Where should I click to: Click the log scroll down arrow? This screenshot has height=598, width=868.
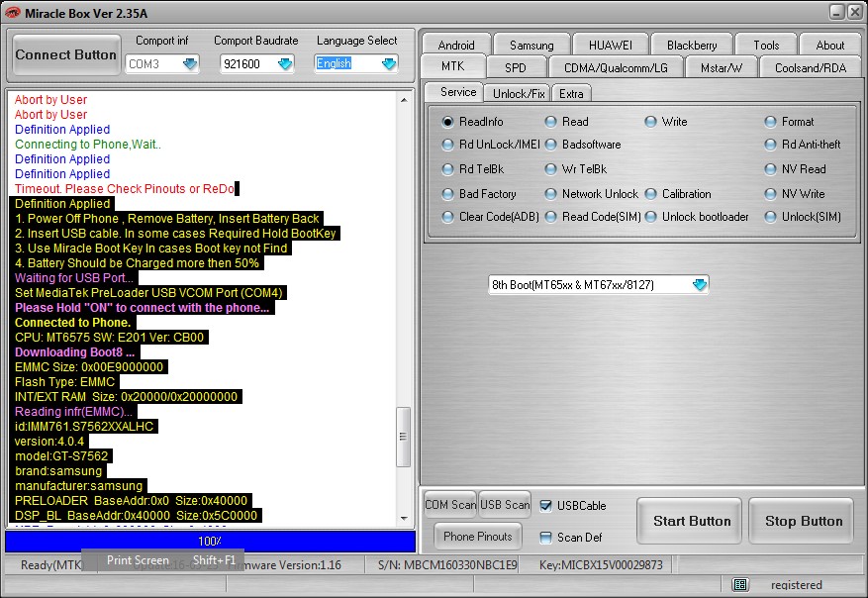pyautogui.click(x=404, y=518)
